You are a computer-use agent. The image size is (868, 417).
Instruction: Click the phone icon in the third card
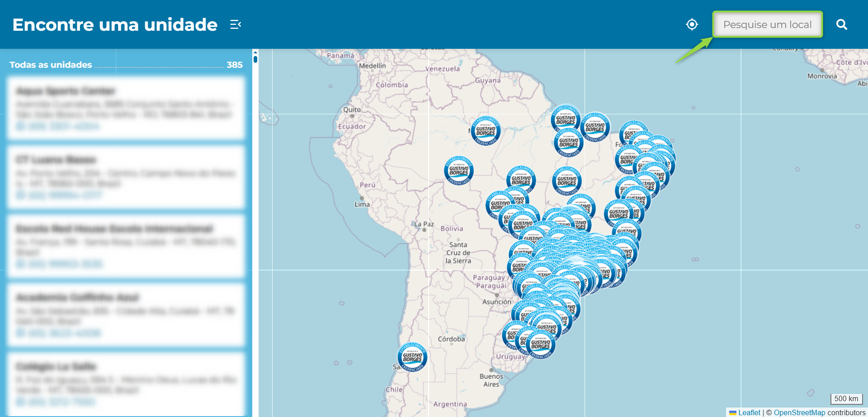tap(20, 264)
